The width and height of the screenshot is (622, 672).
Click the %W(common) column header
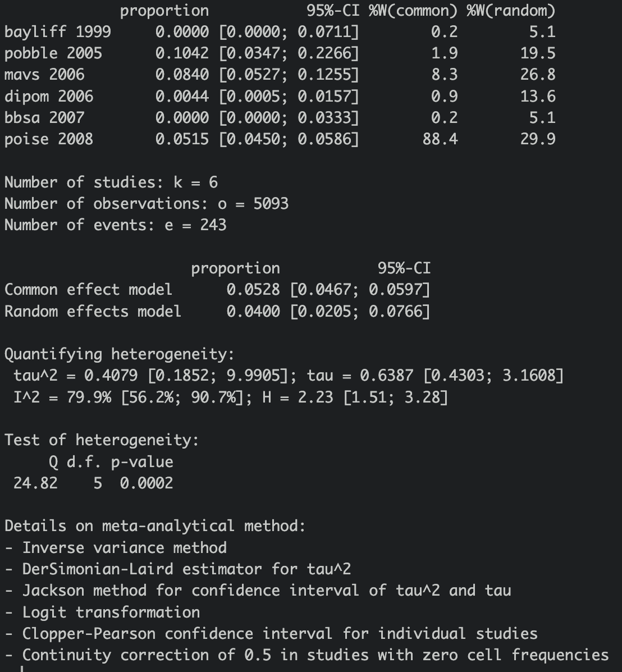tap(413, 11)
